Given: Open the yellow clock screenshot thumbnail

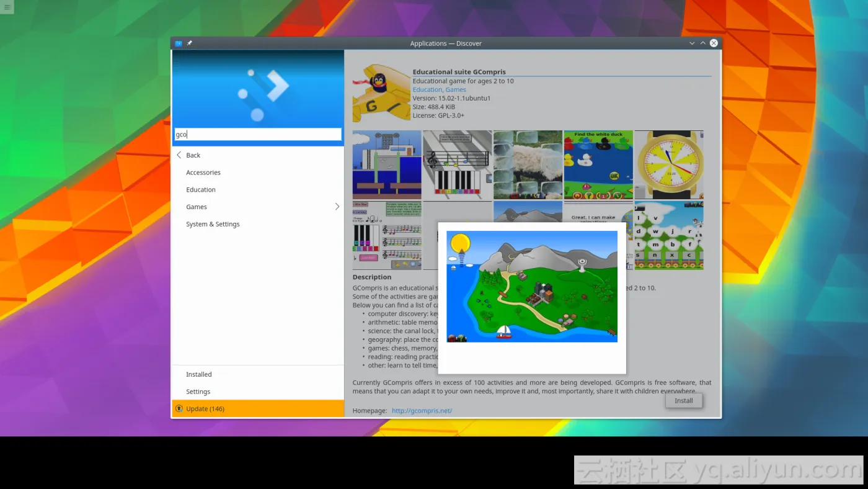Looking at the screenshot, I should [x=669, y=165].
